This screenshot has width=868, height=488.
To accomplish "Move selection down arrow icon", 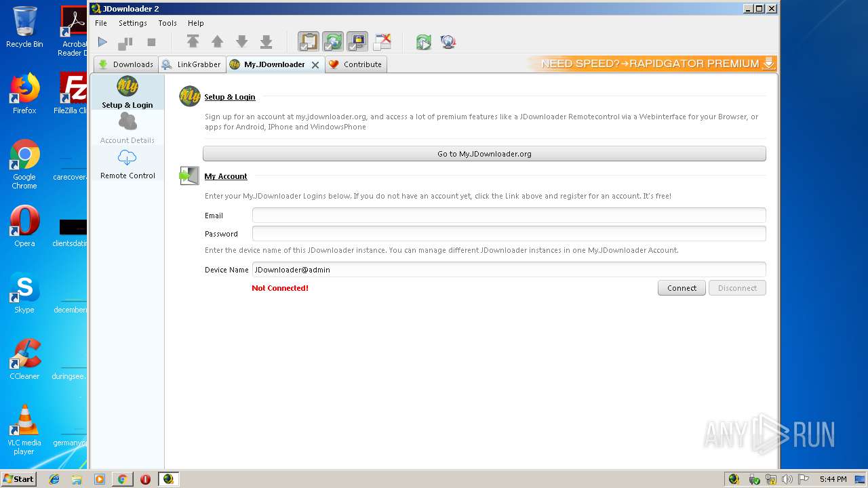I will tap(241, 42).
